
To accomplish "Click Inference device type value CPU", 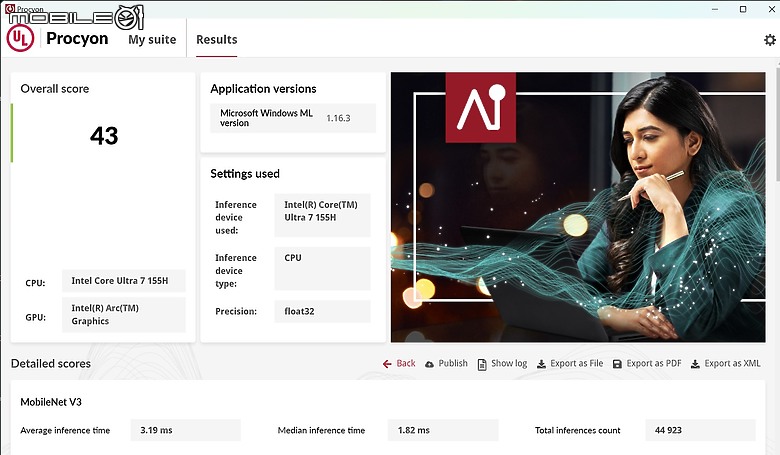I will tap(322, 269).
